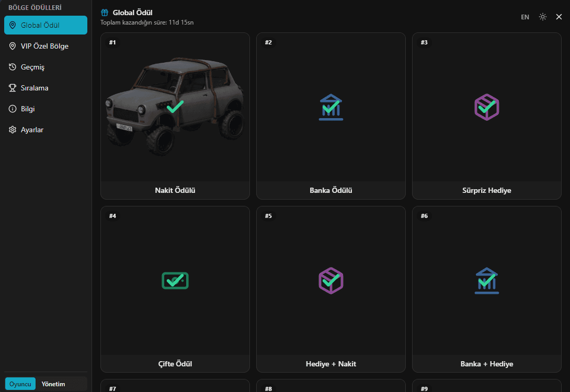Open the Sıralama leaderboard page

(x=45, y=88)
